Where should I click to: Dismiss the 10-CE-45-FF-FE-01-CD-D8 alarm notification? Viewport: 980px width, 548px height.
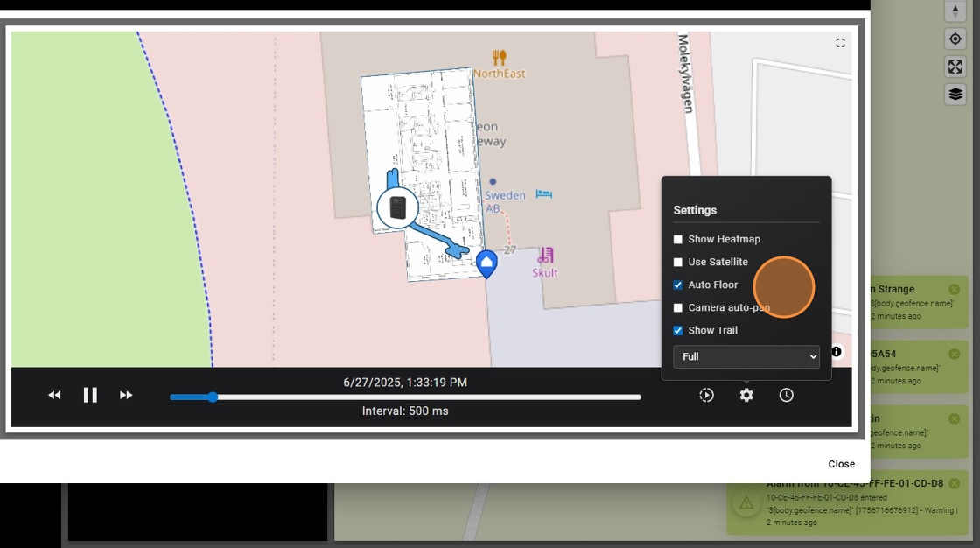point(955,483)
